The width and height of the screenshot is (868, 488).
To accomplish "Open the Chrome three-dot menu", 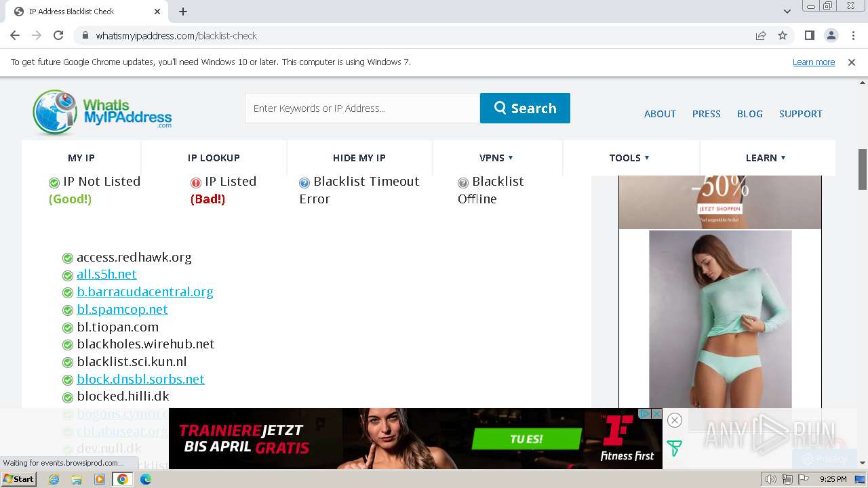I will coord(852,35).
